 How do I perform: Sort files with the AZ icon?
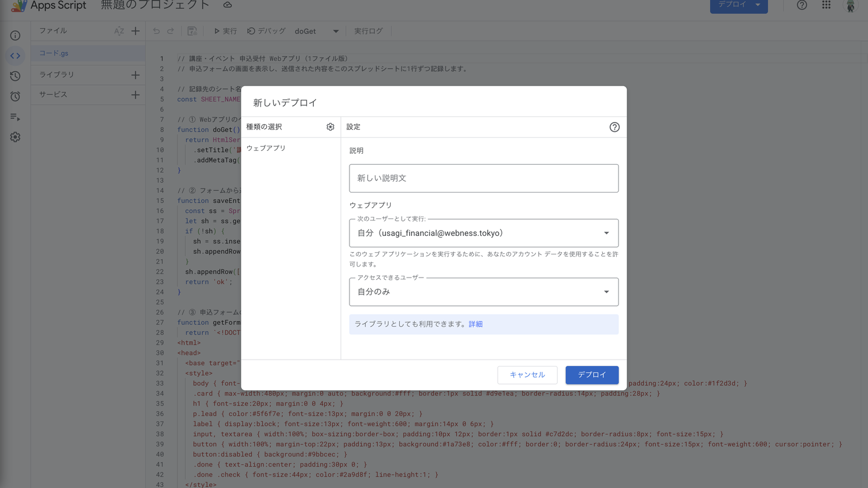click(x=119, y=31)
